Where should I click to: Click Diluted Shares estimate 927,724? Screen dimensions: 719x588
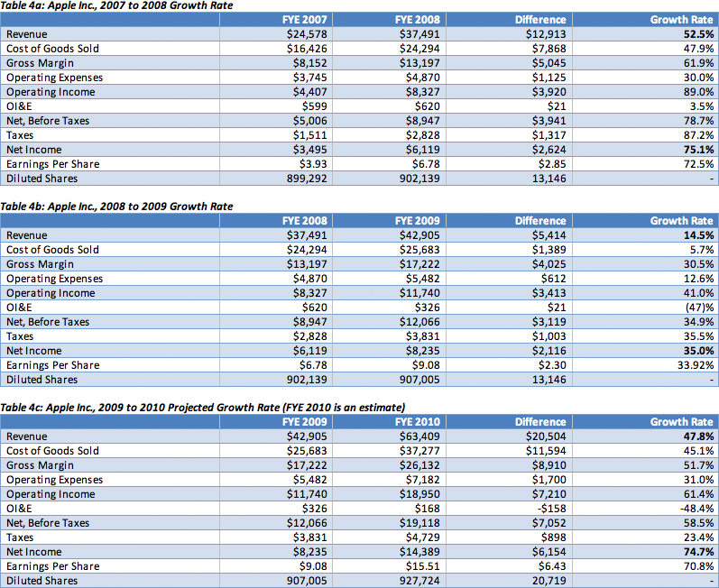click(419, 581)
